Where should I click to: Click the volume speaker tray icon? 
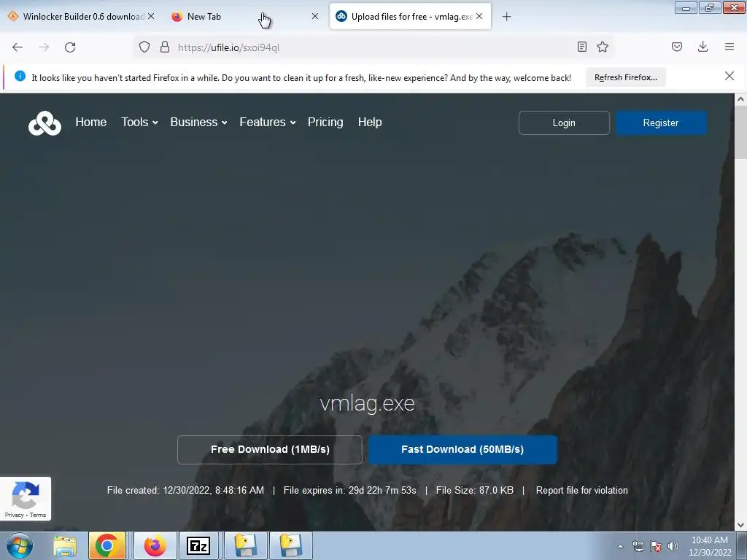[x=673, y=547]
